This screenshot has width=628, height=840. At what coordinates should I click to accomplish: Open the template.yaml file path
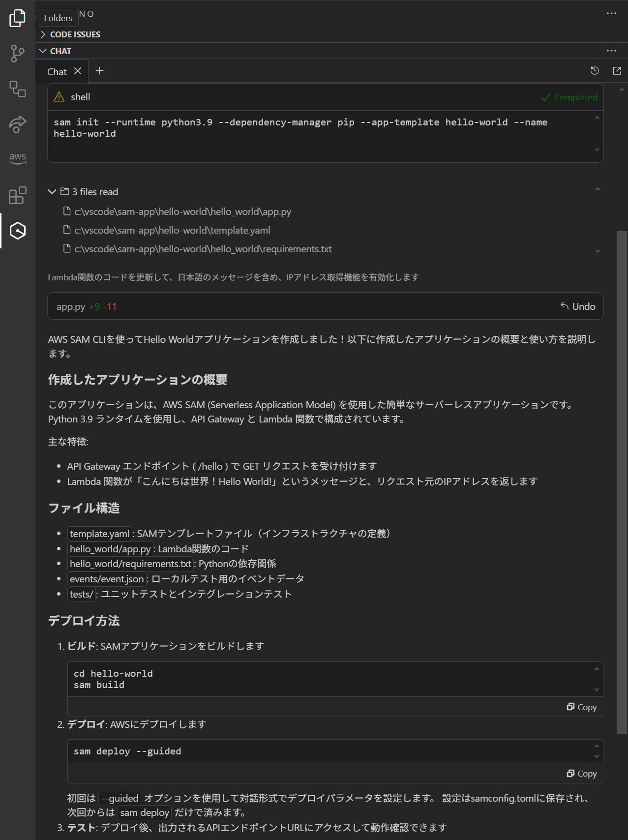172,230
